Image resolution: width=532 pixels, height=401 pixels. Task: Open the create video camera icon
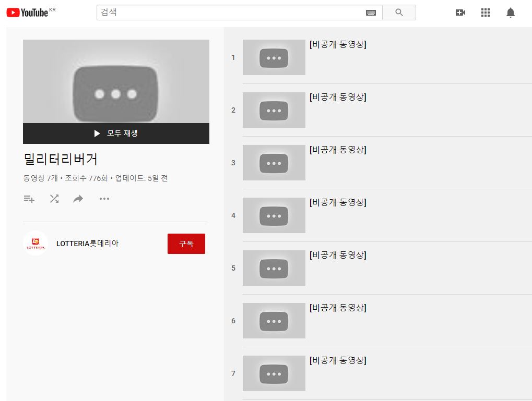coord(460,13)
